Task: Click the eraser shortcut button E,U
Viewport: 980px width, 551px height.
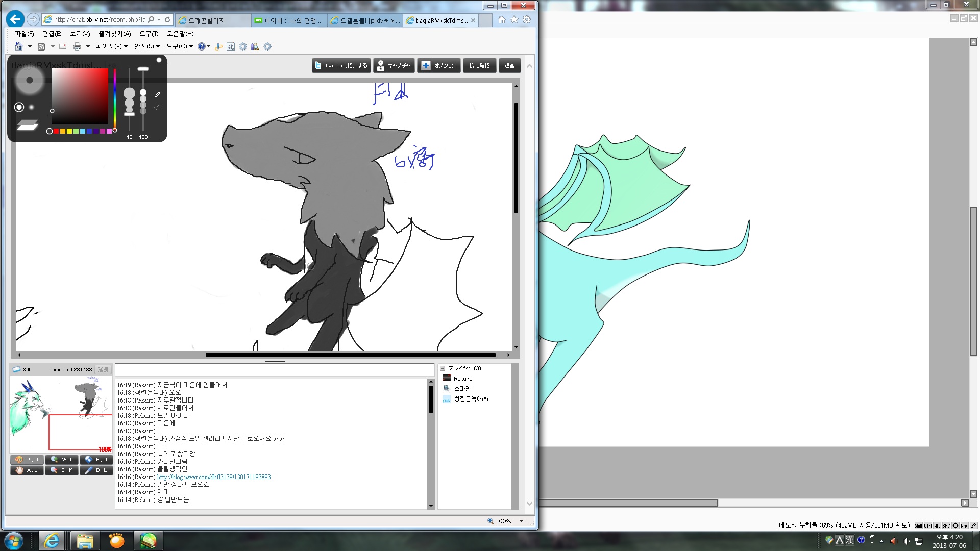Action: [x=96, y=460]
